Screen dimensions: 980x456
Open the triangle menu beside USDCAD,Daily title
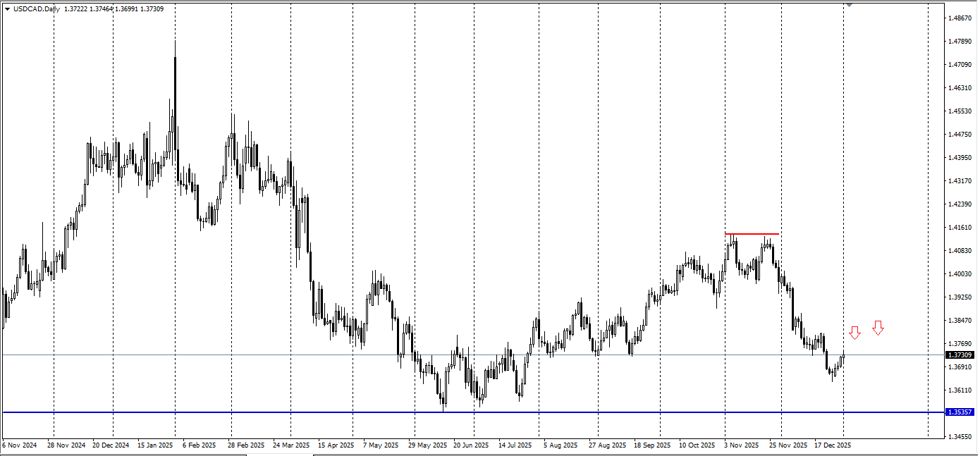tap(7, 9)
